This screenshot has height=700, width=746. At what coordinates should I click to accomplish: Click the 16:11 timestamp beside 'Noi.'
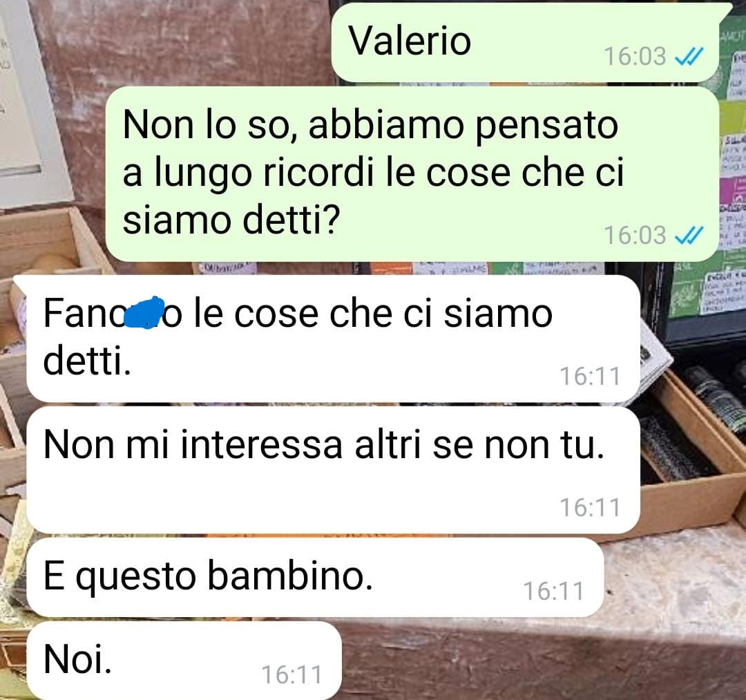click(291, 675)
